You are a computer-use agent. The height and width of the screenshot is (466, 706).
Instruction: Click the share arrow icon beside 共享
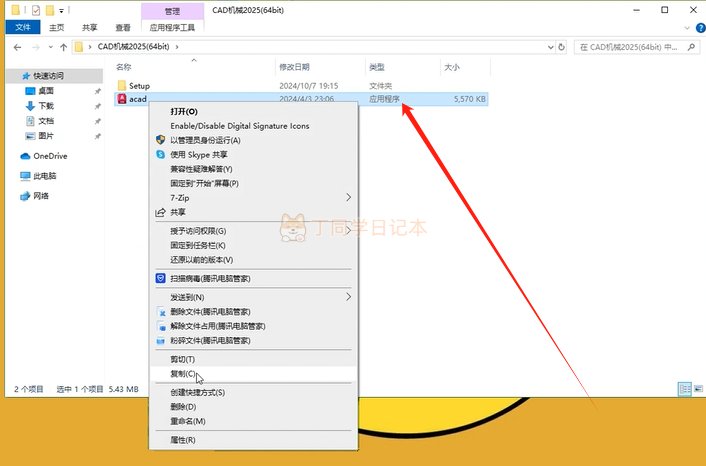pos(160,213)
